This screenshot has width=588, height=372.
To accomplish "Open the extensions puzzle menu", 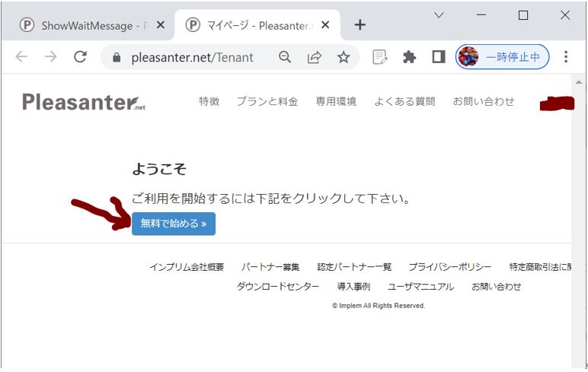I will pyautogui.click(x=409, y=57).
